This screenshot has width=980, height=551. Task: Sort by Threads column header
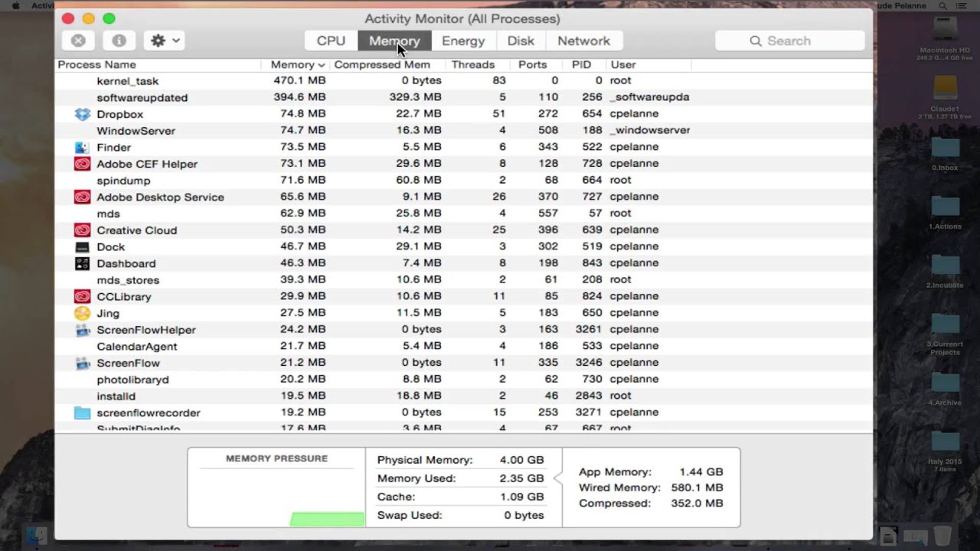[472, 65]
